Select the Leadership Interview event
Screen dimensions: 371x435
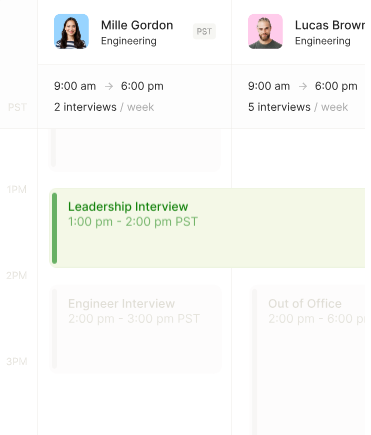[x=207, y=228]
